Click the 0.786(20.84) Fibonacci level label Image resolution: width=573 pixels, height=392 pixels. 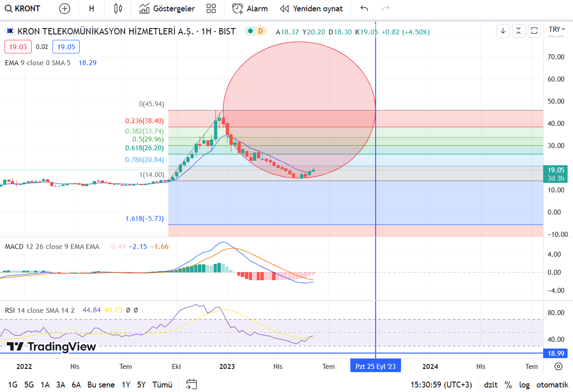[144, 160]
